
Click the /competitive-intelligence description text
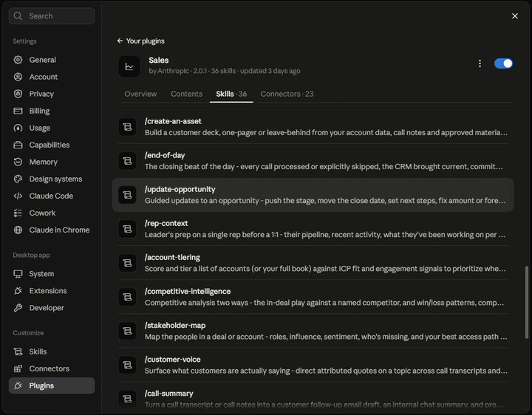coord(324,303)
